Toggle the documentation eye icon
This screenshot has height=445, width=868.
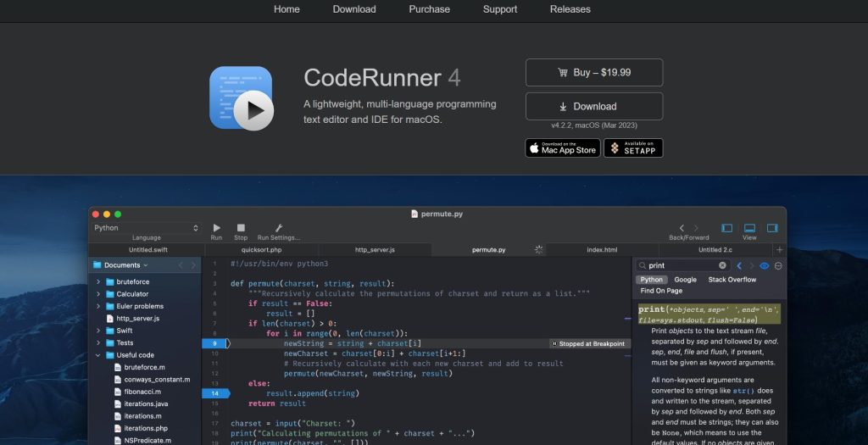pos(765,265)
